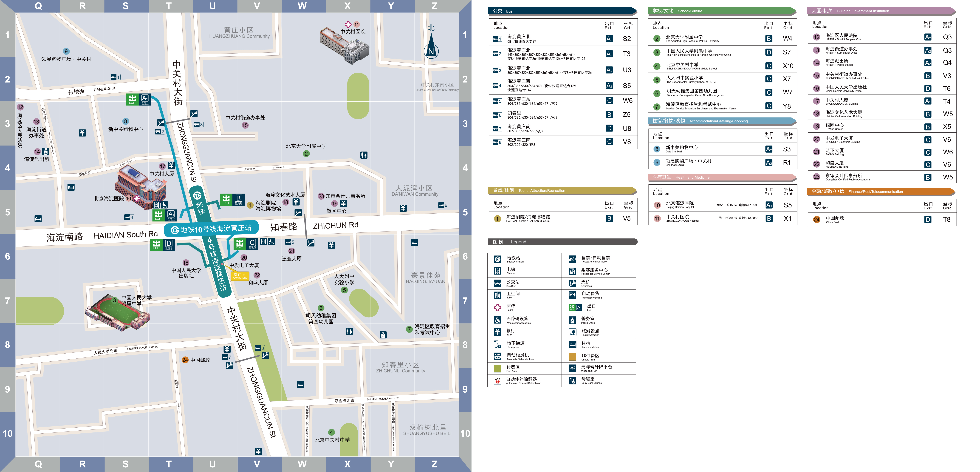Screen dimensions: 980x472
Task: Click the Police Office legend icon
Action: [573, 320]
